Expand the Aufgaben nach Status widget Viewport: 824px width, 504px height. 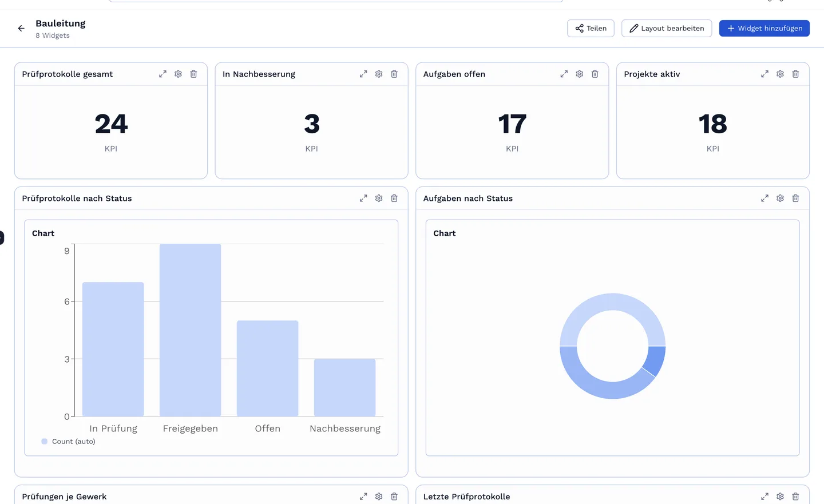pyautogui.click(x=764, y=198)
